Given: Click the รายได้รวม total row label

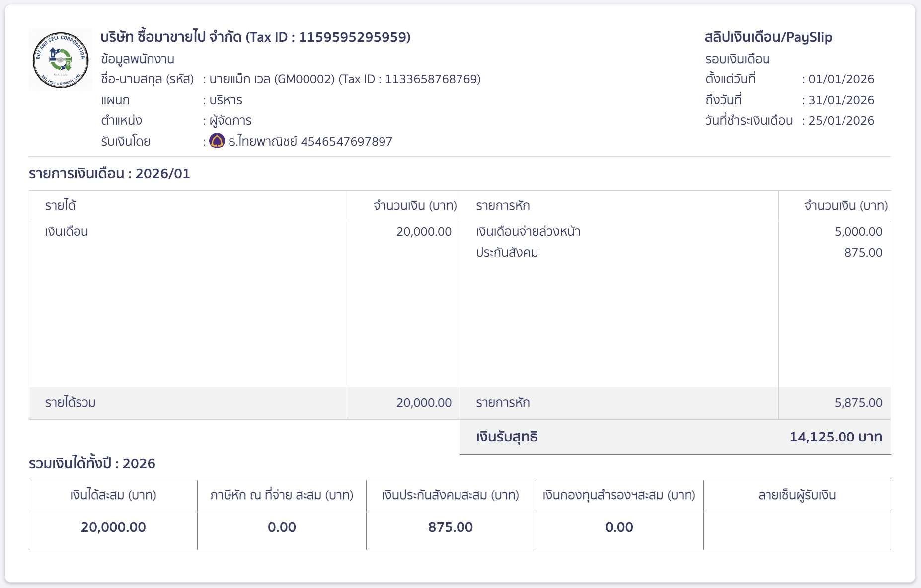Looking at the screenshot, I should (71, 403).
